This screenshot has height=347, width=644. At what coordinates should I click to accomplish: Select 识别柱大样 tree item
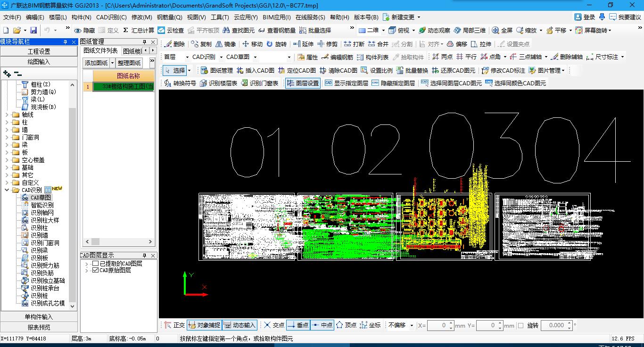[45, 220]
